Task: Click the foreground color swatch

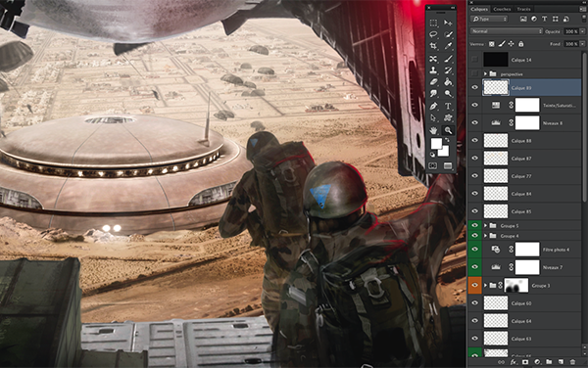Action: [x=436, y=144]
